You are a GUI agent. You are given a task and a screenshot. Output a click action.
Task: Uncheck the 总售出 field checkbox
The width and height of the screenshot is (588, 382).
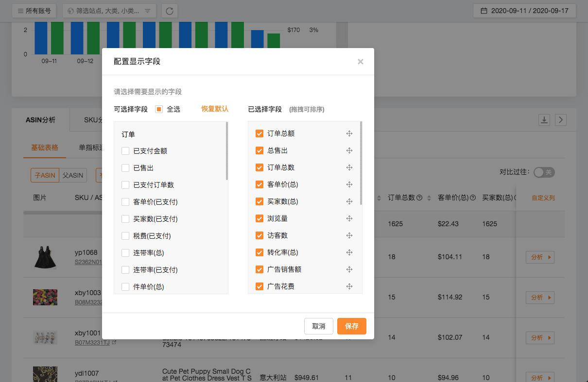click(x=259, y=150)
